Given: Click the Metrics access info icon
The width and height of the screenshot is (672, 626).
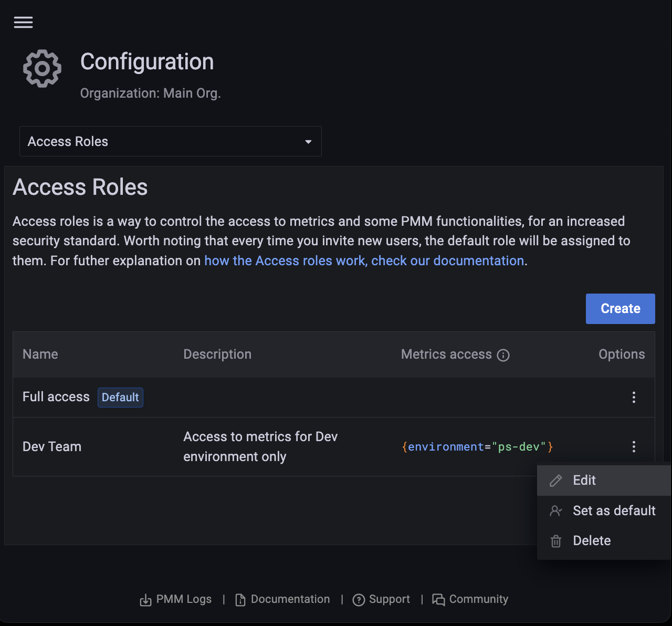Looking at the screenshot, I should pos(503,356).
